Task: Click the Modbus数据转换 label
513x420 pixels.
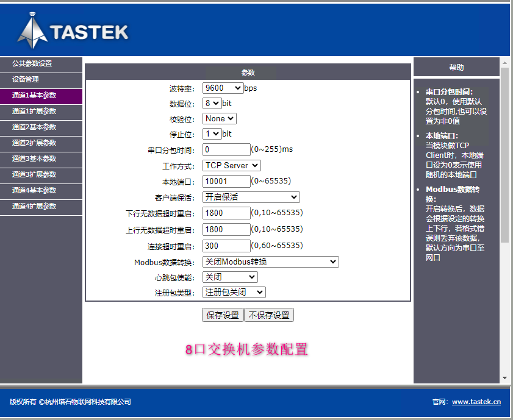Action: click(x=164, y=263)
